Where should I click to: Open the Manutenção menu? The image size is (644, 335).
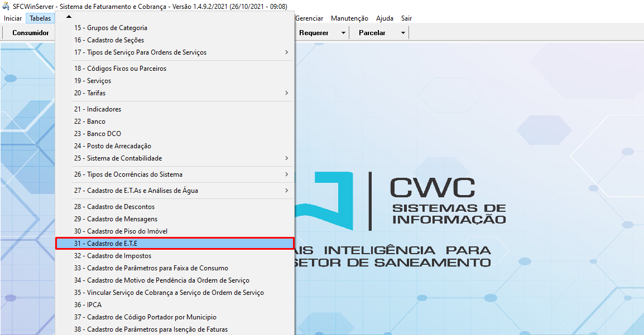tap(349, 18)
